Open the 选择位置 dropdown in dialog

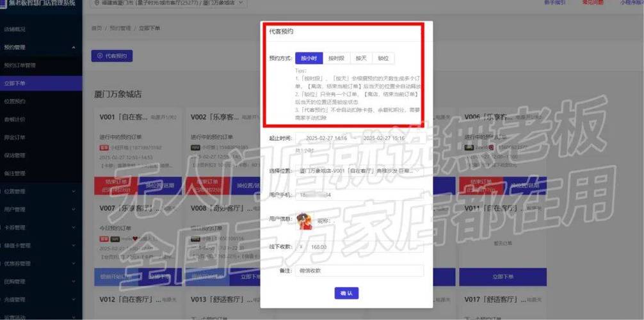[x=359, y=170]
